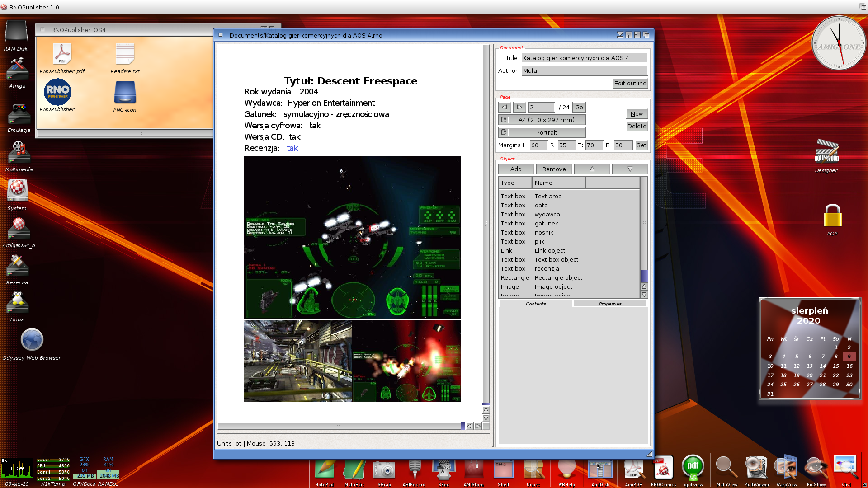Edit the right margin field

pos(567,145)
